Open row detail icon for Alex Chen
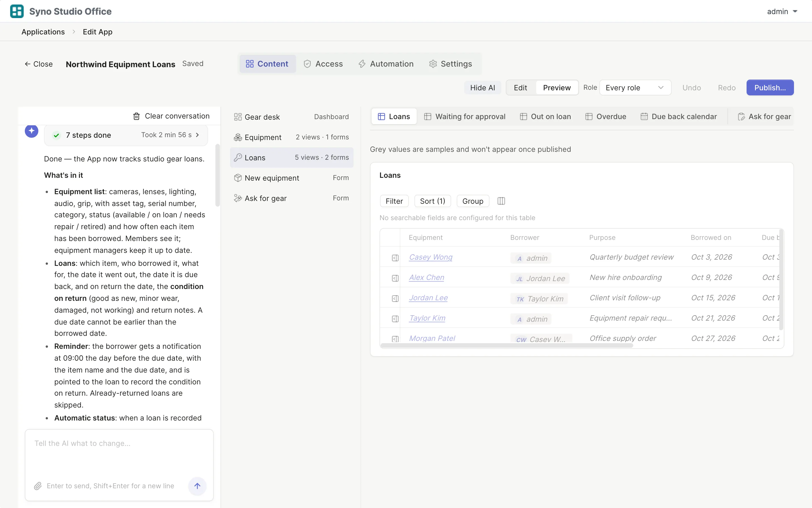The image size is (812, 508). pyautogui.click(x=395, y=278)
